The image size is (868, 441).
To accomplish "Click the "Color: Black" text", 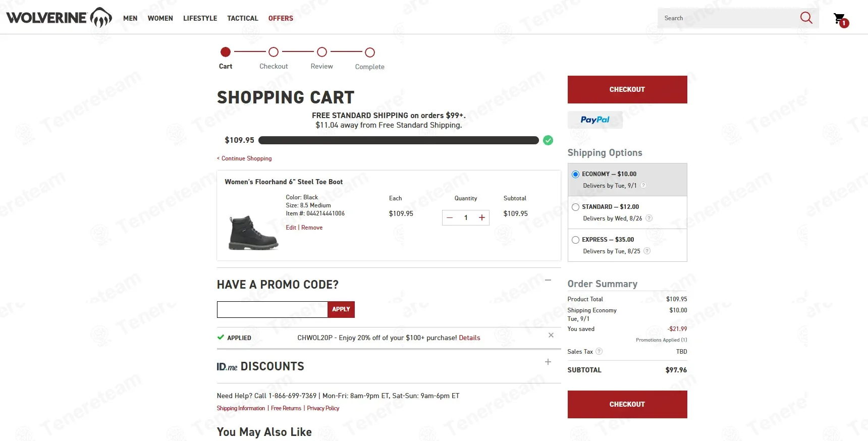I will click(x=302, y=197).
